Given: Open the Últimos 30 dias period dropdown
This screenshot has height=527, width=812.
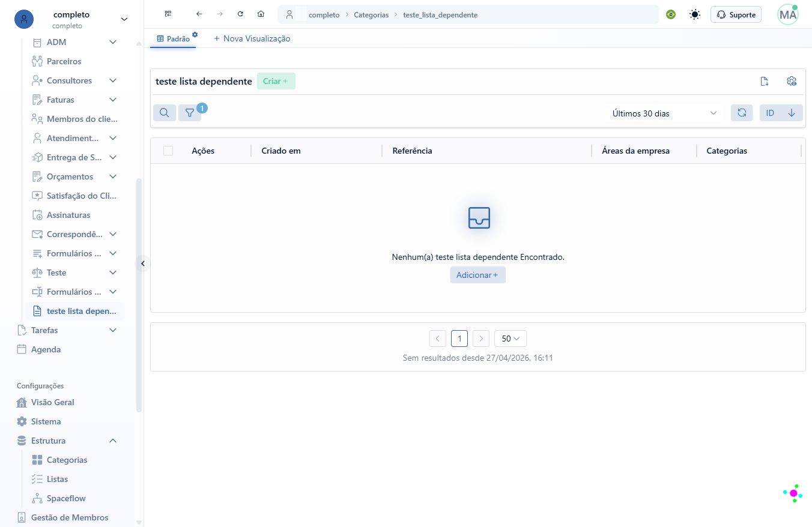Looking at the screenshot, I should click(664, 113).
